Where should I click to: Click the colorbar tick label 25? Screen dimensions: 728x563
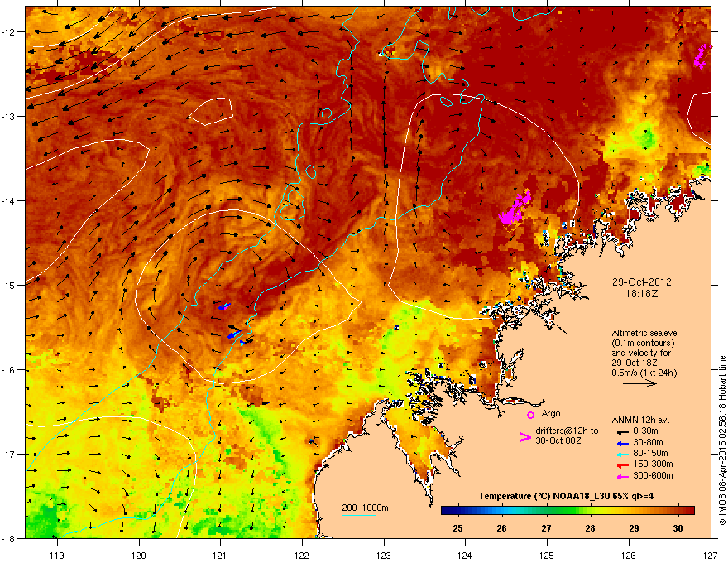pyautogui.click(x=457, y=528)
